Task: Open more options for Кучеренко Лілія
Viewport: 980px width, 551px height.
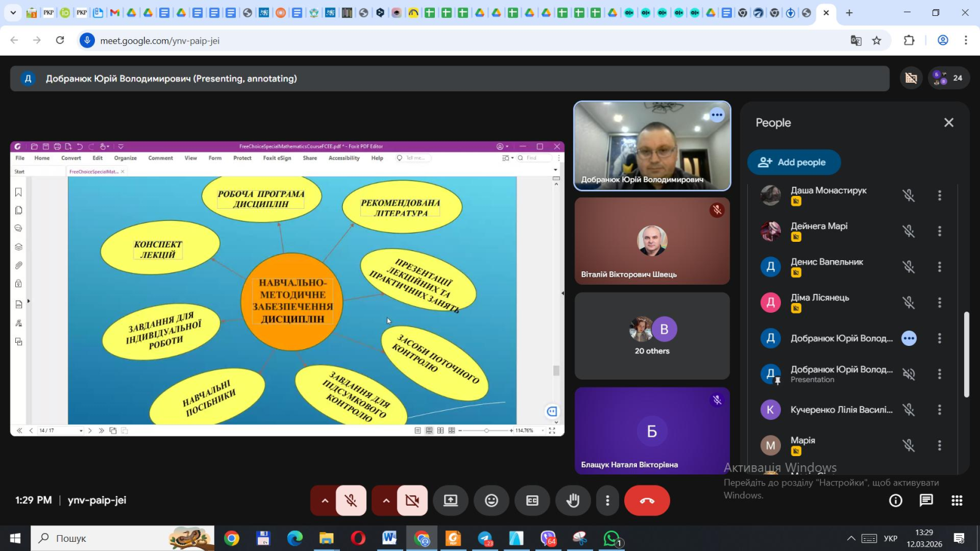Action: coord(940,410)
